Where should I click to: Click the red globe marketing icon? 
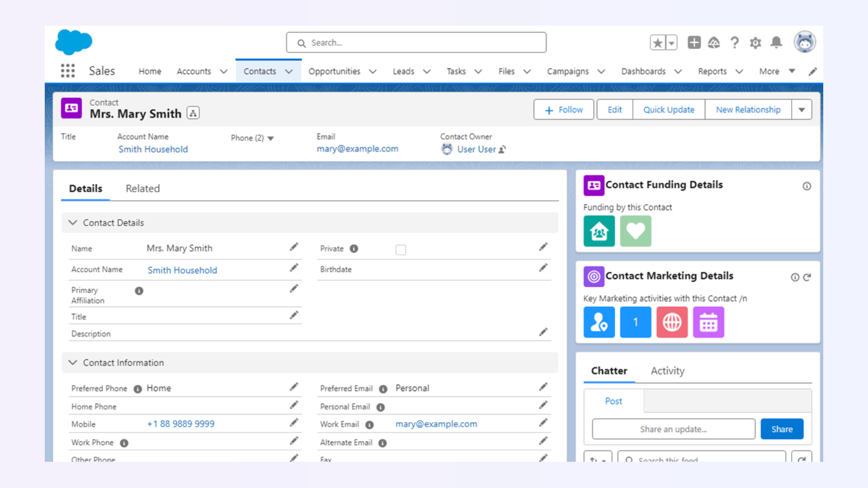pyautogui.click(x=672, y=322)
